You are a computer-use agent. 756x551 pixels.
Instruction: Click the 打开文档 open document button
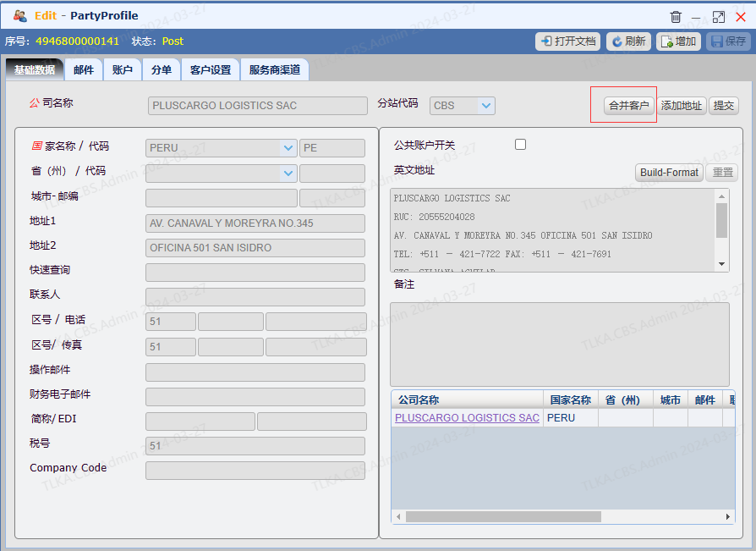(x=568, y=41)
